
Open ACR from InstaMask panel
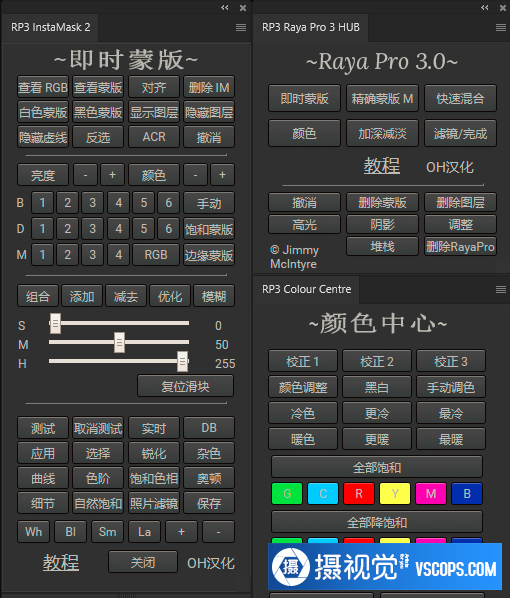[x=154, y=137]
